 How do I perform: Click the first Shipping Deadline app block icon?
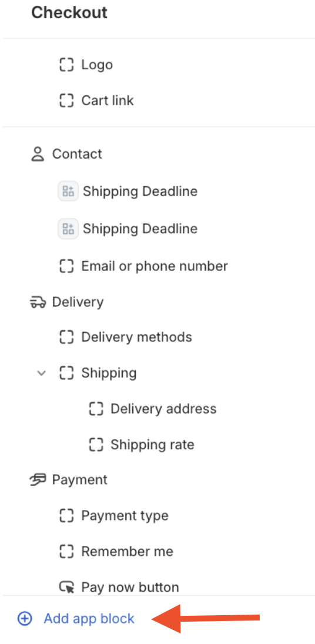[x=68, y=191]
